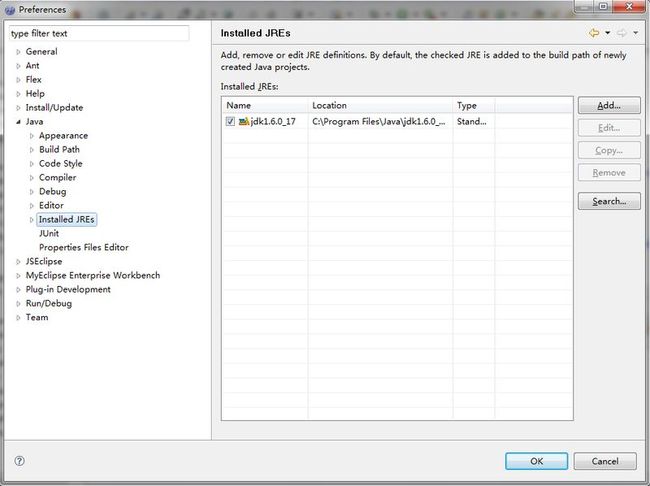Click the forward navigation arrow icon
The width and height of the screenshot is (650, 486).
pyautogui.click(x=621, y=33)
